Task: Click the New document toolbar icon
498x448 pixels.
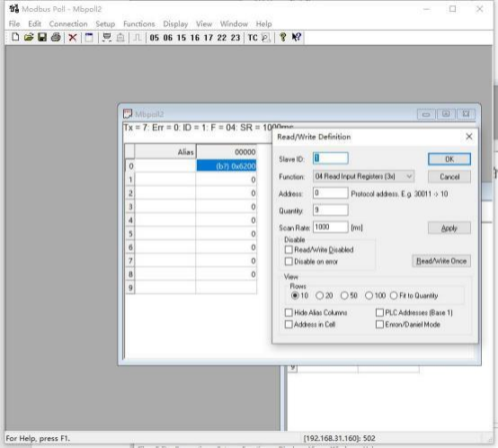Action: [x=15, y=37]
